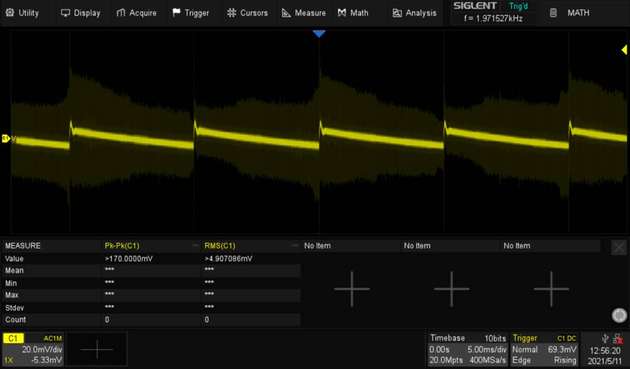Open the Cursors menu

pos(247,13)
